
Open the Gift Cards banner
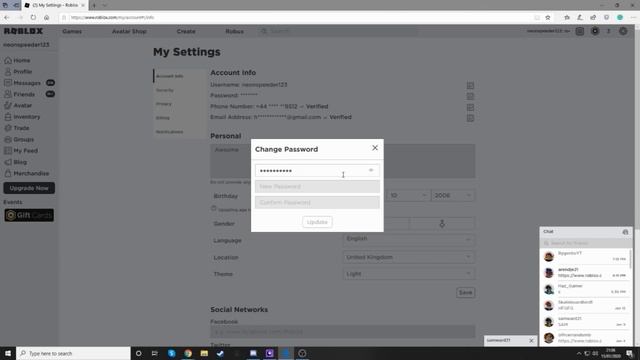point(29,215)
